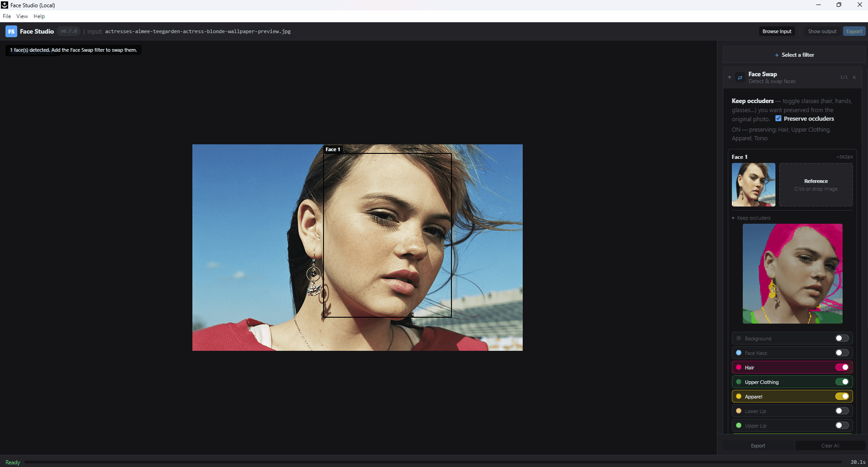Open the Select a filter dropdown
868x467 pixels.
[x=794, y=55]
